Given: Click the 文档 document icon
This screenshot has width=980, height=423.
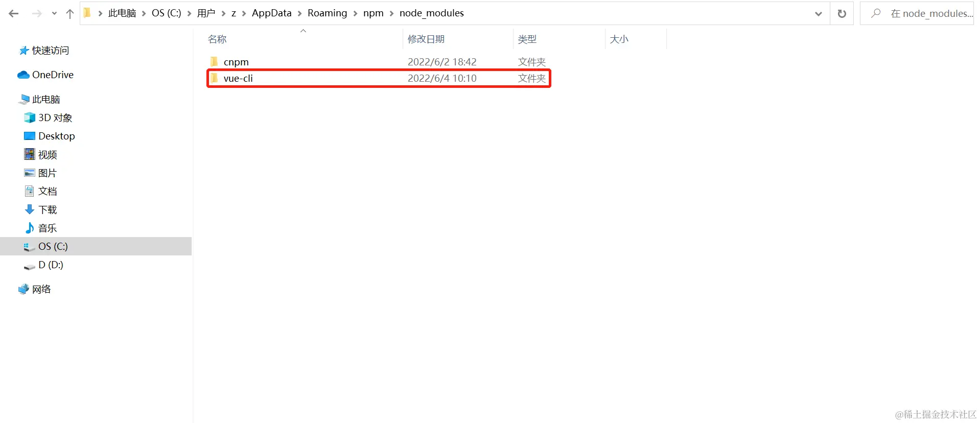Looking at the screenshot, I should click(x=30, y=191).
